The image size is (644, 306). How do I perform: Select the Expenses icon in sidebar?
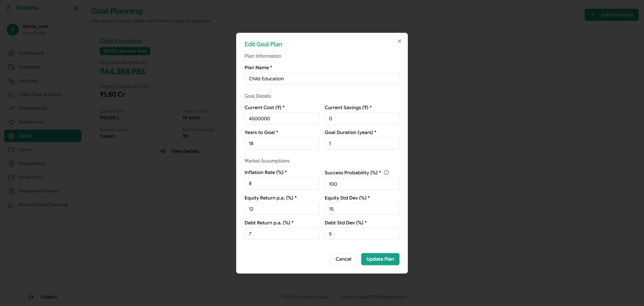point(11,67)
